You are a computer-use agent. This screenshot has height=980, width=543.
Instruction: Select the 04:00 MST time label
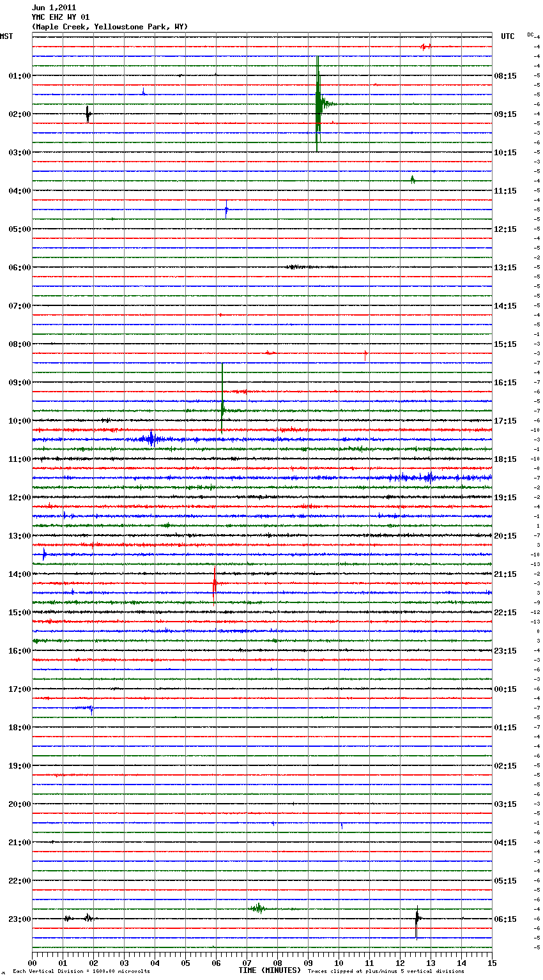[x=20, y=190]
